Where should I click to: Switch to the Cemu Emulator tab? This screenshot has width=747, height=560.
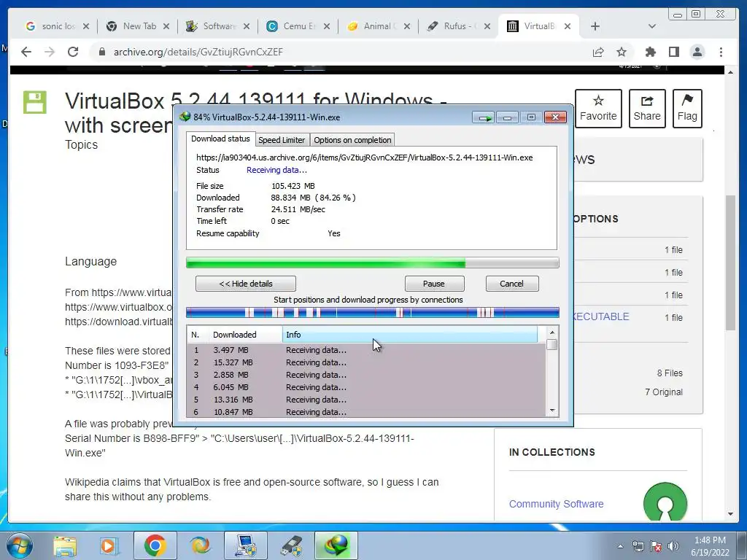298,26
